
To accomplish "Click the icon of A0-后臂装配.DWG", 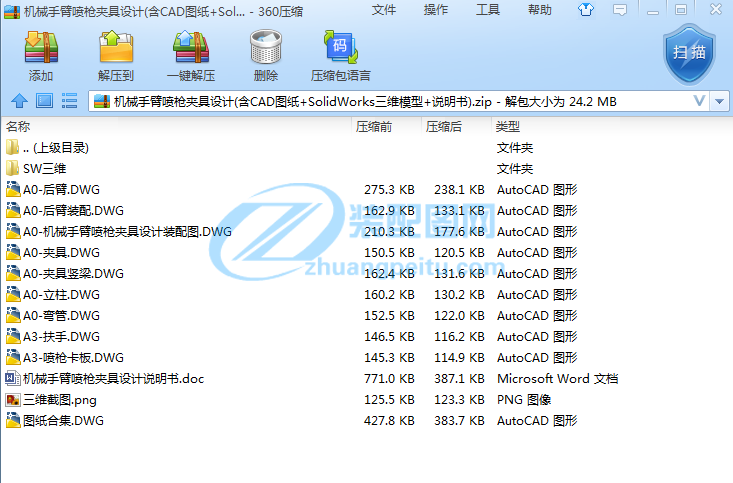I will tap(13, 210).
